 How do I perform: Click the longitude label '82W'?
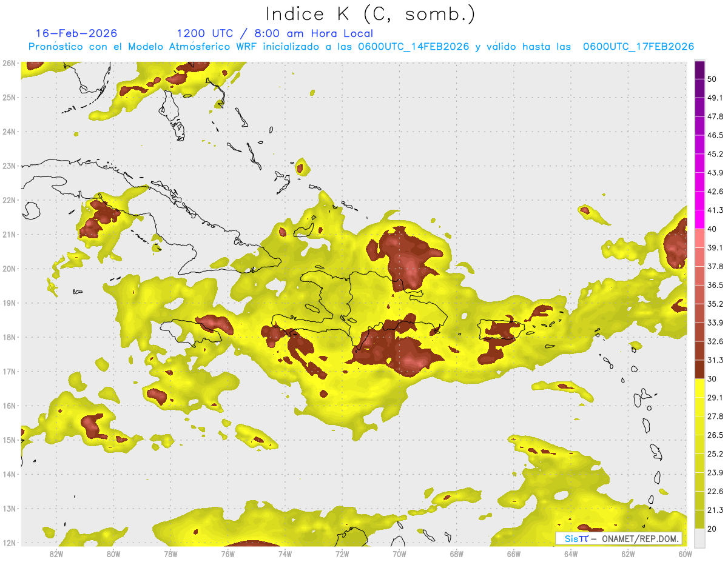click(56, 554)
